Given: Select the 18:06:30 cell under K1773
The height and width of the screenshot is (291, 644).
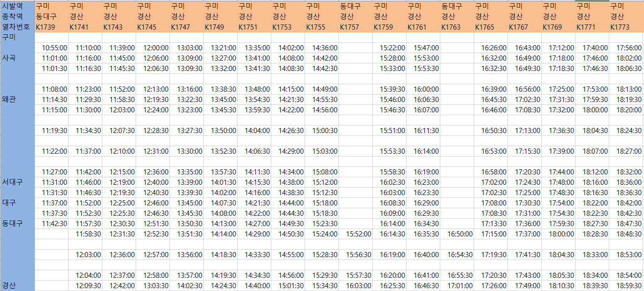Looking at the screenshot, I should [x=626, y=68].
